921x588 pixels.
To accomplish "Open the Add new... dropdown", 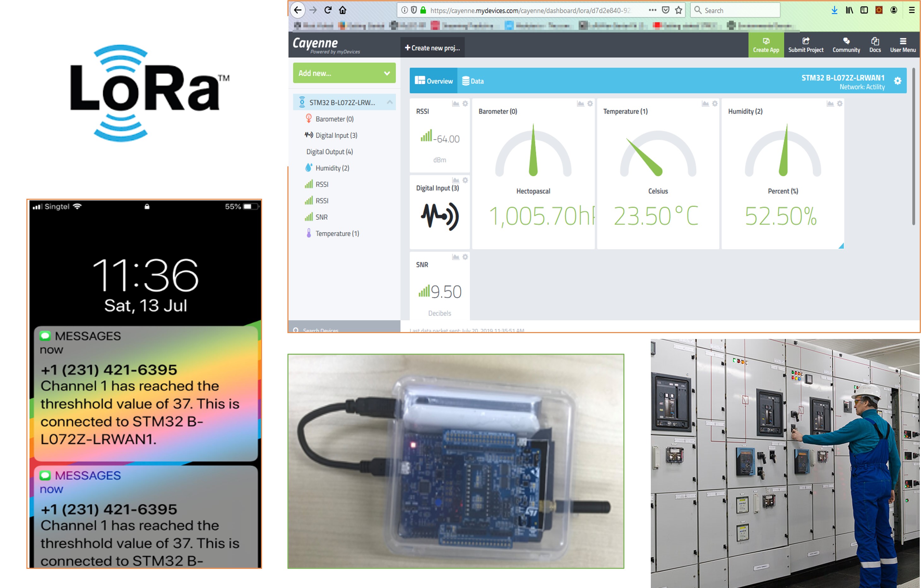I will (x=344, y=73).
